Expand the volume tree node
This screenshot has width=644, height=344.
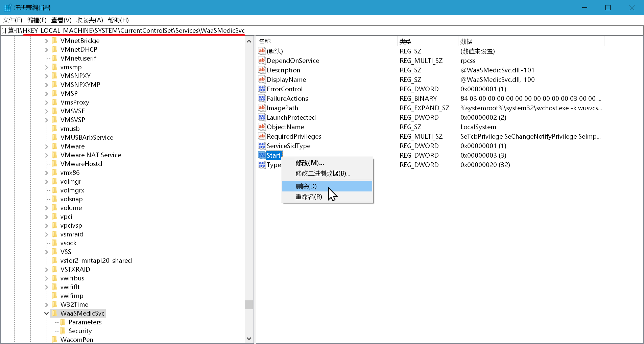click(46, 208)
